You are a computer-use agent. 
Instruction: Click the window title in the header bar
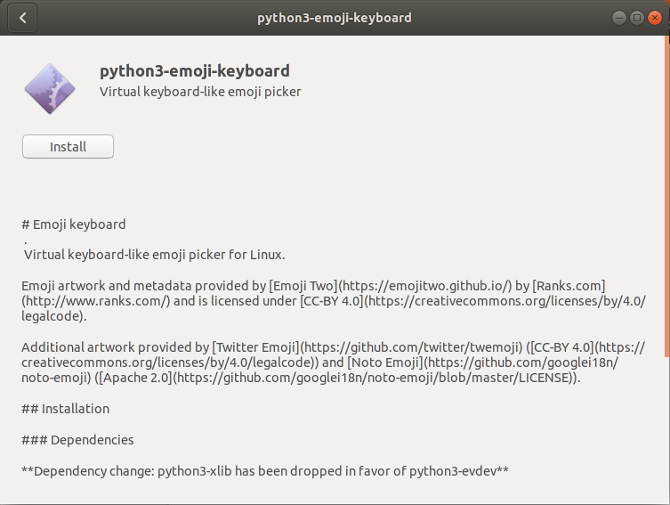pos(334,18)
